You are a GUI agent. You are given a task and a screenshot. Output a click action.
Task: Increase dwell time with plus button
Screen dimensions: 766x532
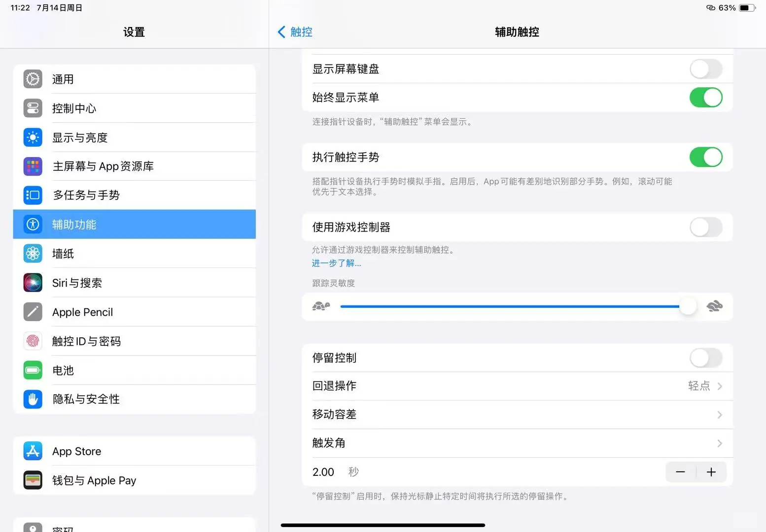711,471
